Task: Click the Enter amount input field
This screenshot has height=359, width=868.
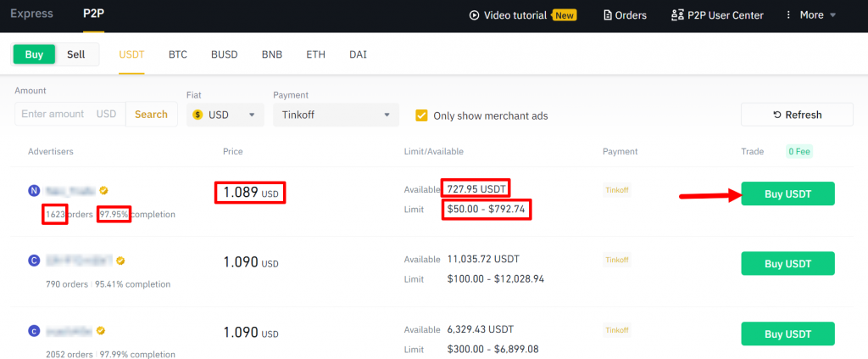Action: 70,114
